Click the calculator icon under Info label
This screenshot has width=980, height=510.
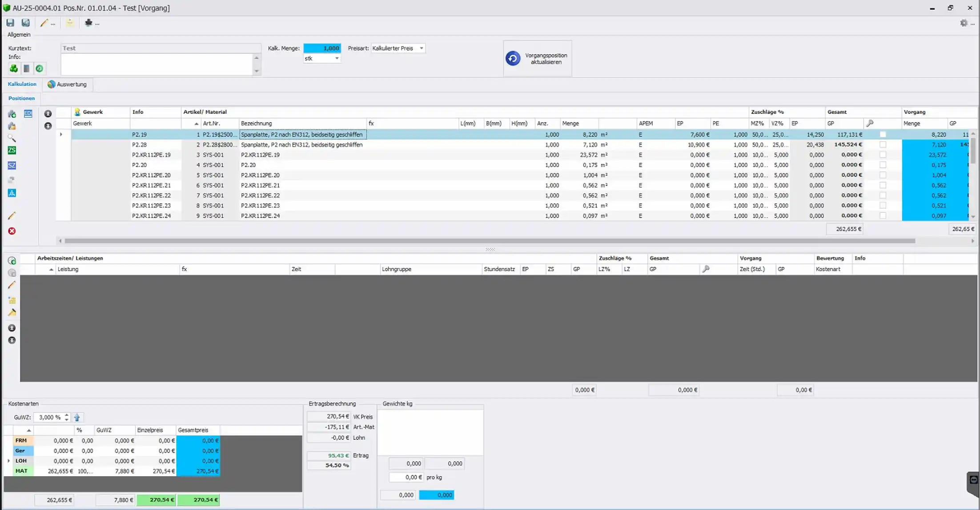(x=27, y=68)
